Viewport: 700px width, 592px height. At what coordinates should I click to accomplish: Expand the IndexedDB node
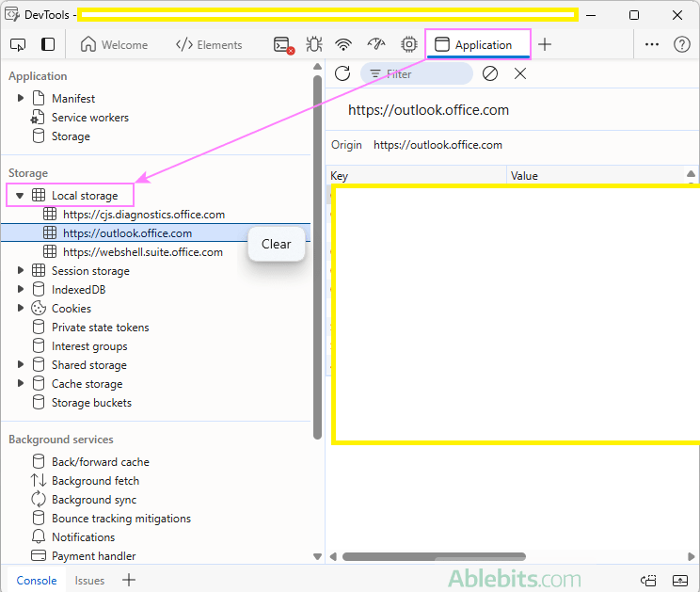coord(20,289)
